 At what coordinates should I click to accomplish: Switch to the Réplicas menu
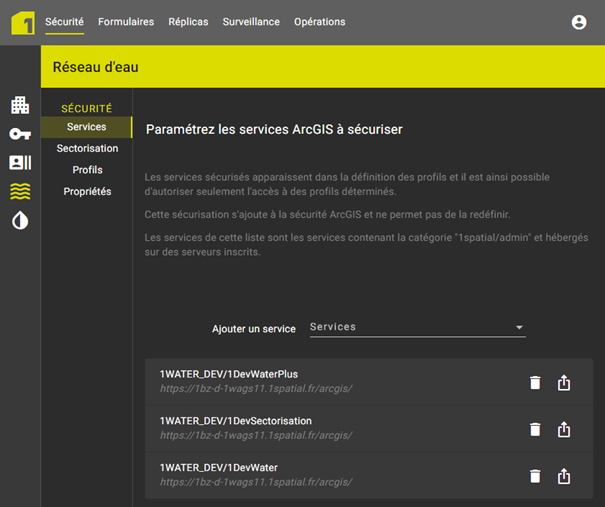[188, 22]
